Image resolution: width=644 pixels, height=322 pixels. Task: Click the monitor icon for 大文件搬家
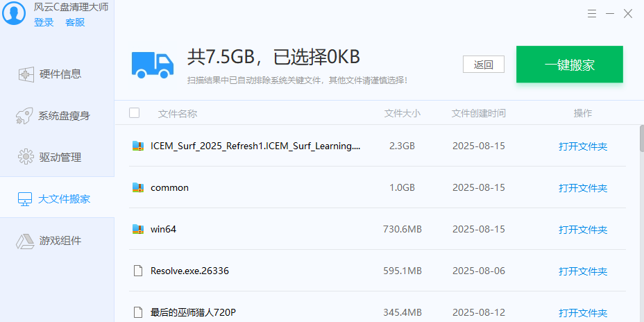click(x=26, y=199)
